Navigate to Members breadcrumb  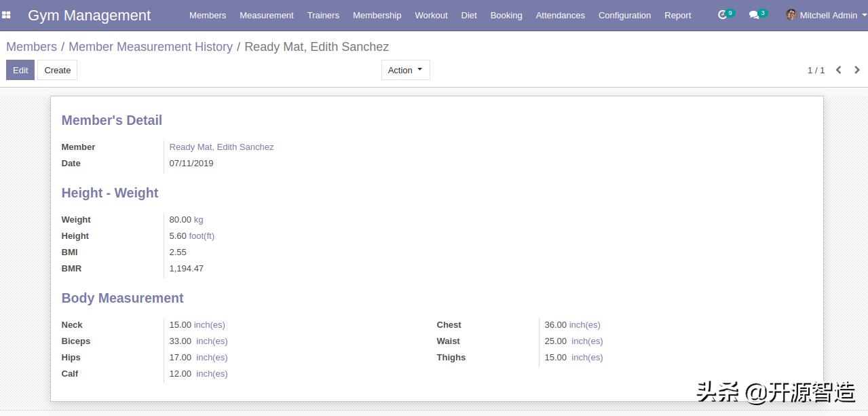click(31, 47)
